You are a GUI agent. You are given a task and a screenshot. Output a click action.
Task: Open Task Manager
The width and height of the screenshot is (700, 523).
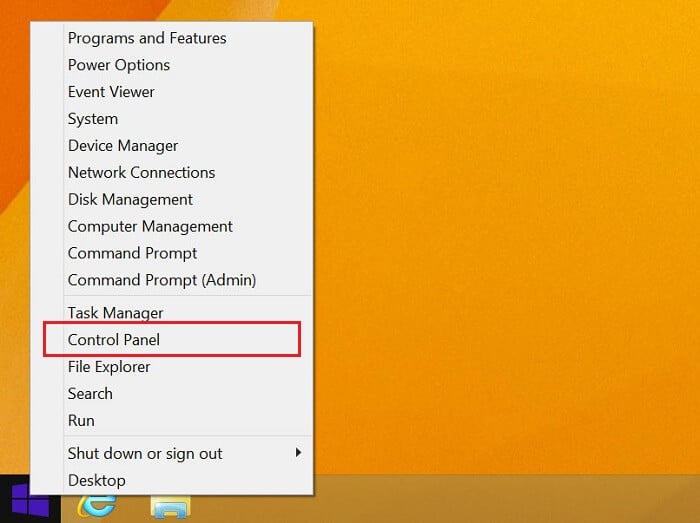(x=171, y=312)
